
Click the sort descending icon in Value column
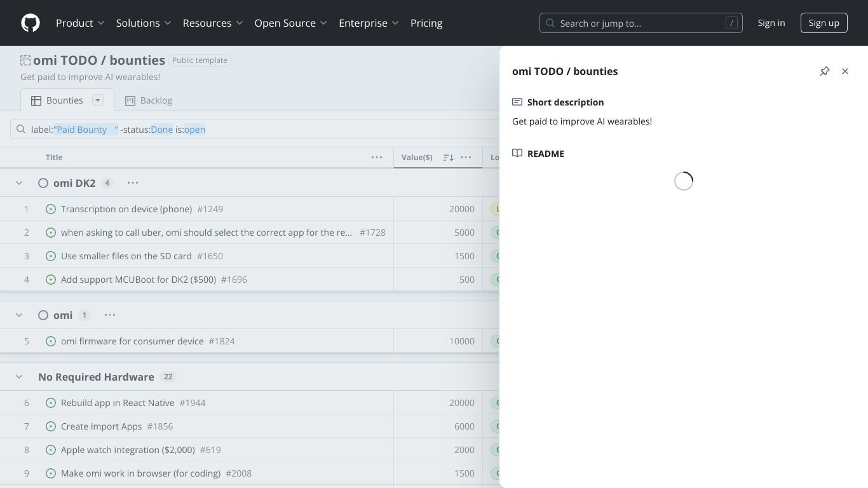pos(448,158)
